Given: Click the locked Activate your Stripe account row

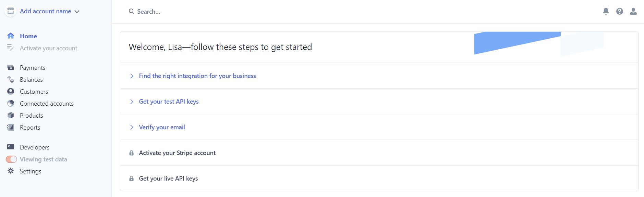Looking at the screenshot, I should [379, 153].
